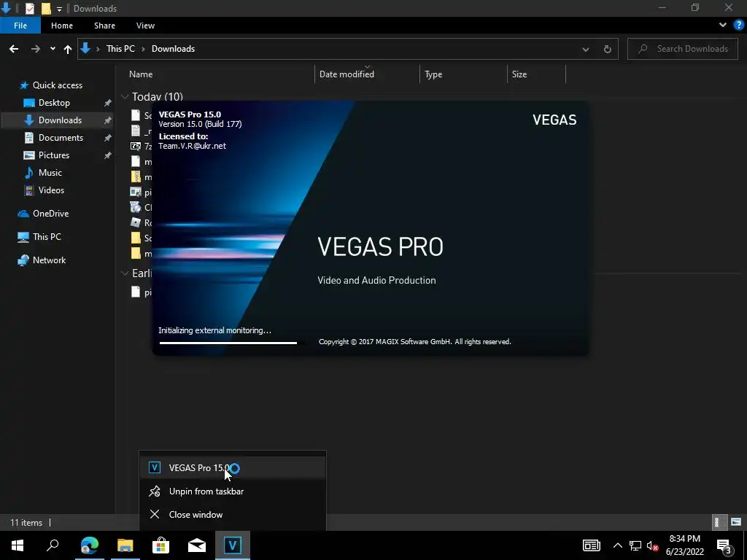Open Microsoft Store from taskbar

tap(161, 545)
